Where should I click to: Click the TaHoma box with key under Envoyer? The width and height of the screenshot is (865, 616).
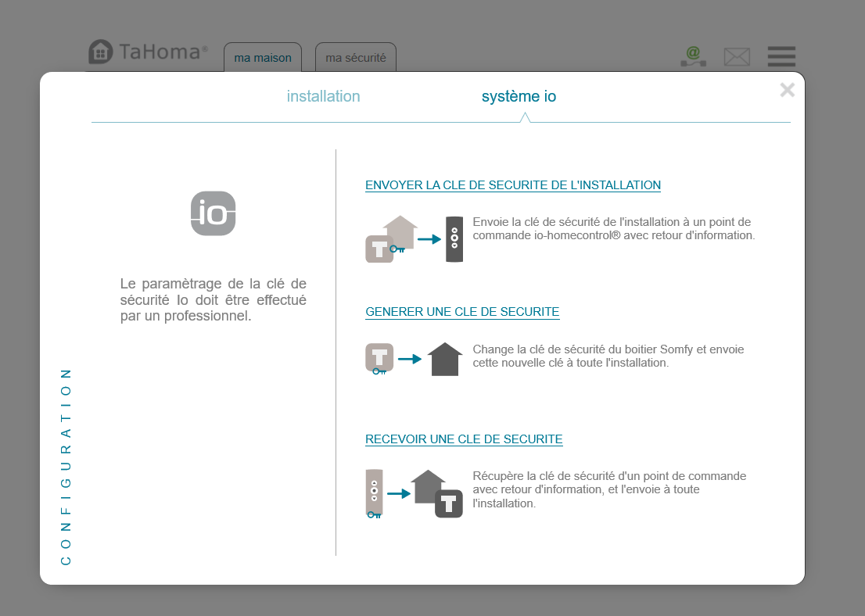[x=380, y=249]
